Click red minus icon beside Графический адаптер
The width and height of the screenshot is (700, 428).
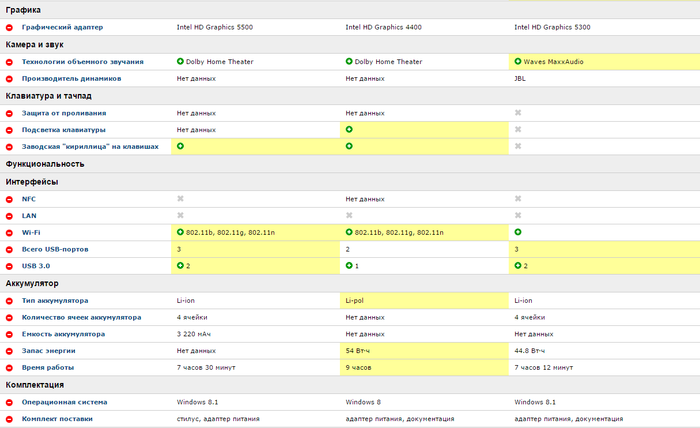10,27
